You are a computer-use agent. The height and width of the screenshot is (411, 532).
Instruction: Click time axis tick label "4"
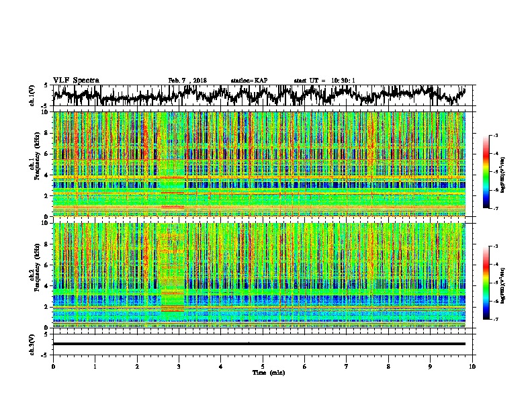(221, 367)
